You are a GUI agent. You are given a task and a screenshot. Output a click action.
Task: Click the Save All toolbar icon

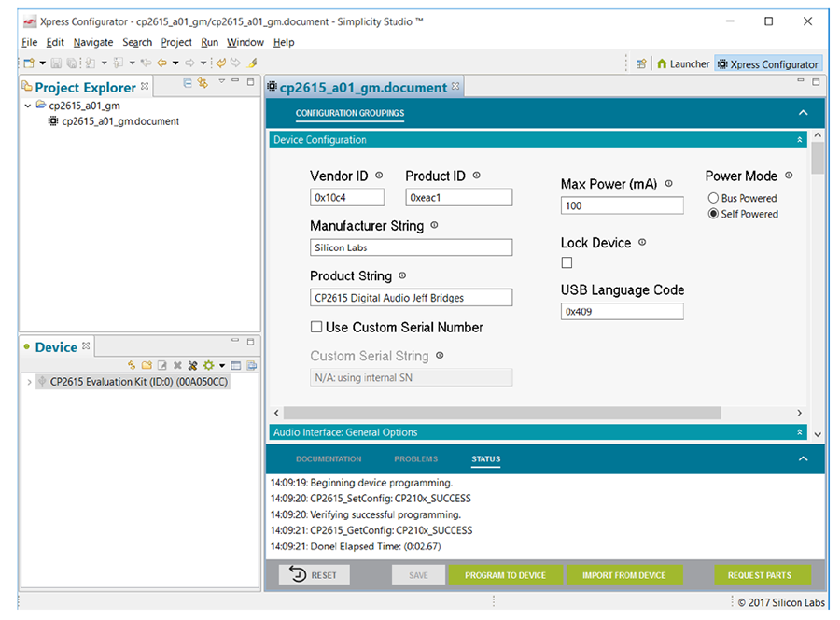[71, 63]
